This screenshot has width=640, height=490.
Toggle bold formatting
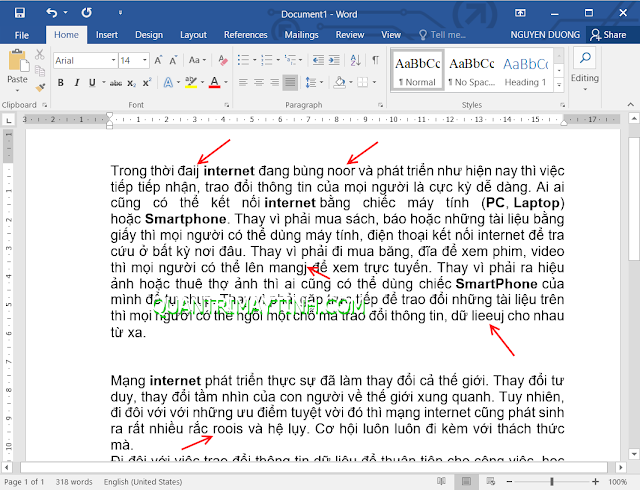[61, 83]
